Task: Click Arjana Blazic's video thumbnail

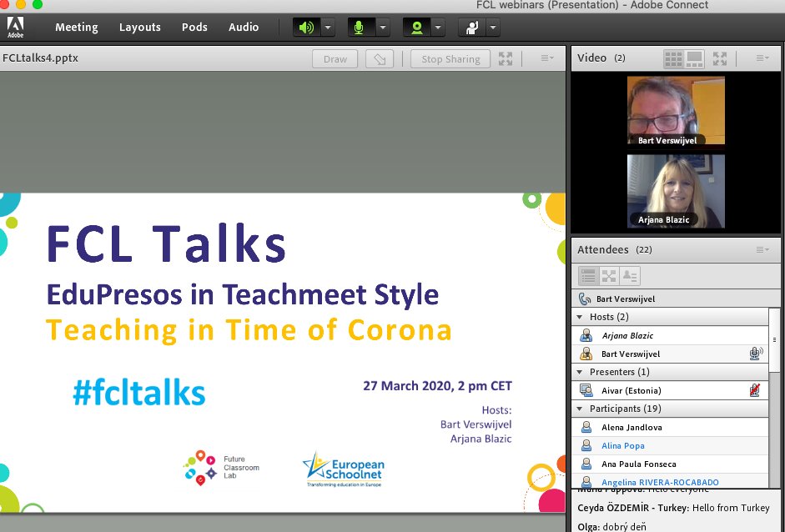Action: click(x=676, y=191)
